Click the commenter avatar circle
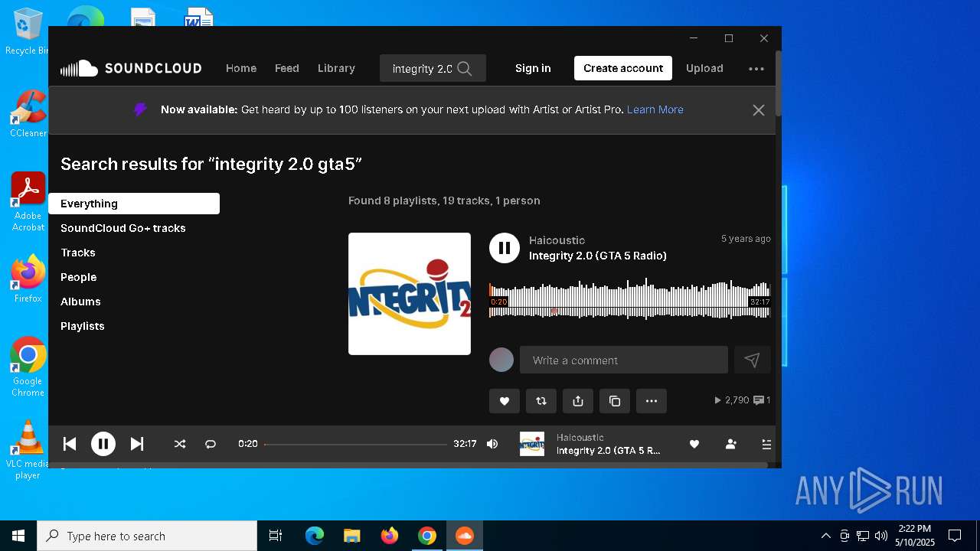 pyautogui.click(x=501, y=360)
